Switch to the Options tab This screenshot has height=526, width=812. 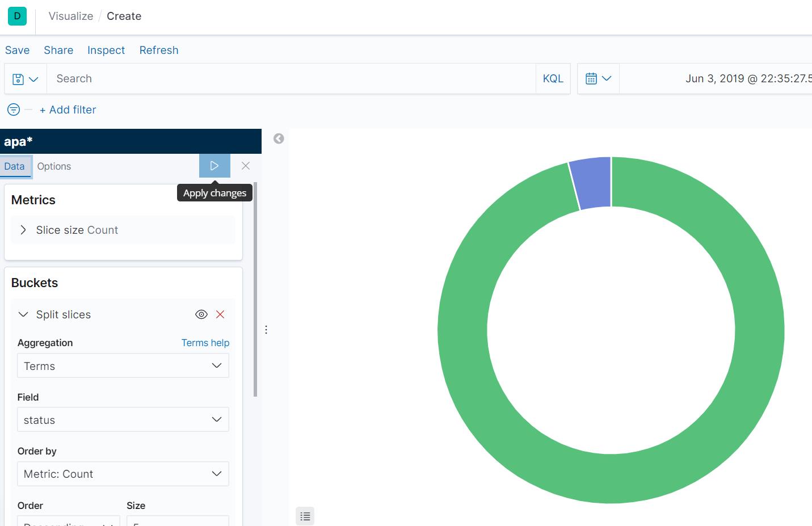[54, 166]
